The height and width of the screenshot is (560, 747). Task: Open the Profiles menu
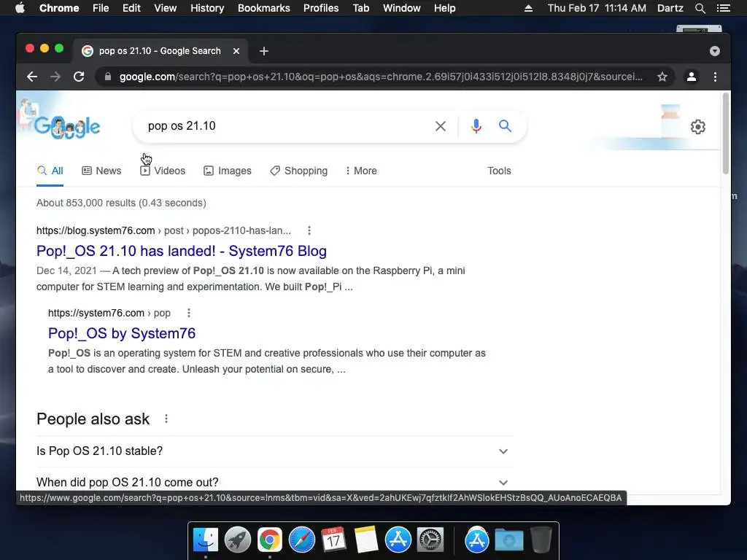tap(321, 8)
